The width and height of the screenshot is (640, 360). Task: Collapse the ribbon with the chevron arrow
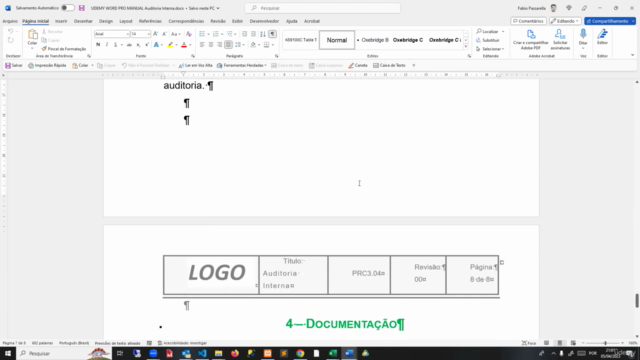tap(632, 55)
